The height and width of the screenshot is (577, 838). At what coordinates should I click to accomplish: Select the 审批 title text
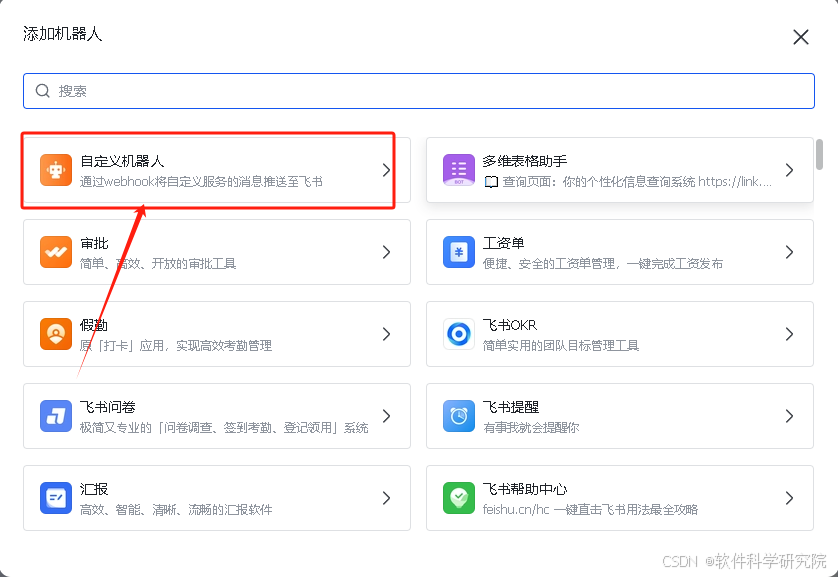(x=94, y=244)
